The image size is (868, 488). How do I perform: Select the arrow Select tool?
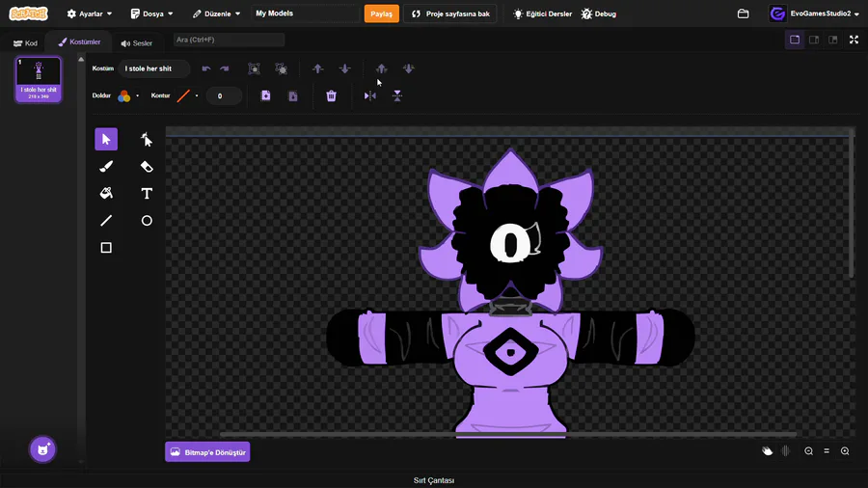click(x=106, y=140)
